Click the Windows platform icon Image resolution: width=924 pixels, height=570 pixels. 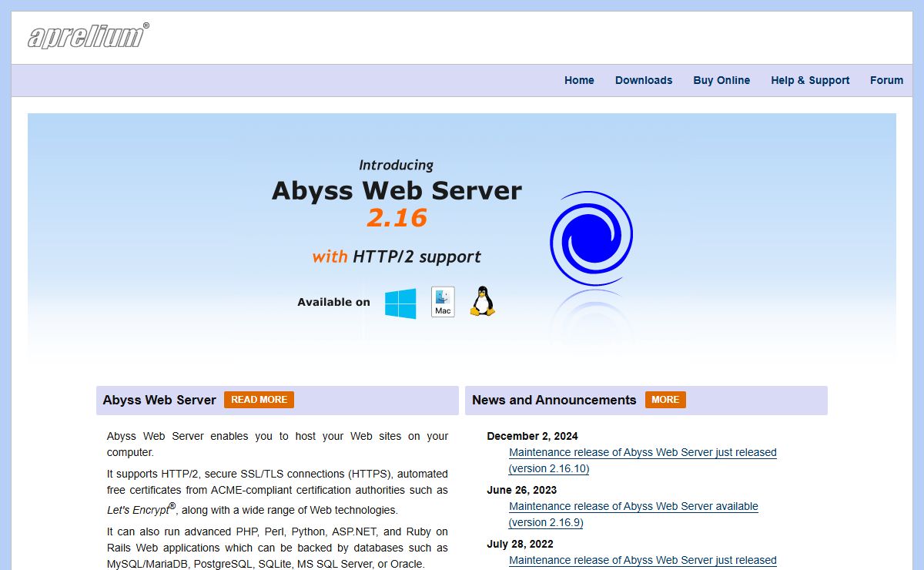click(x=400, y=303)
